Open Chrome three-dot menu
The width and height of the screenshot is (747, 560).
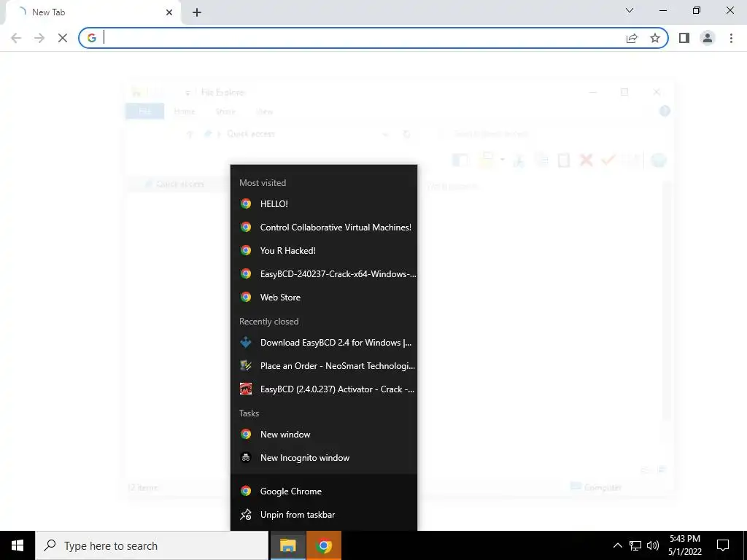tap(731, 38)
